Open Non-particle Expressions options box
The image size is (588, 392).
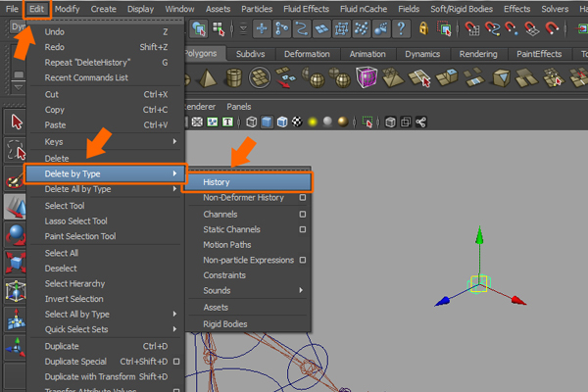[303, 260]
